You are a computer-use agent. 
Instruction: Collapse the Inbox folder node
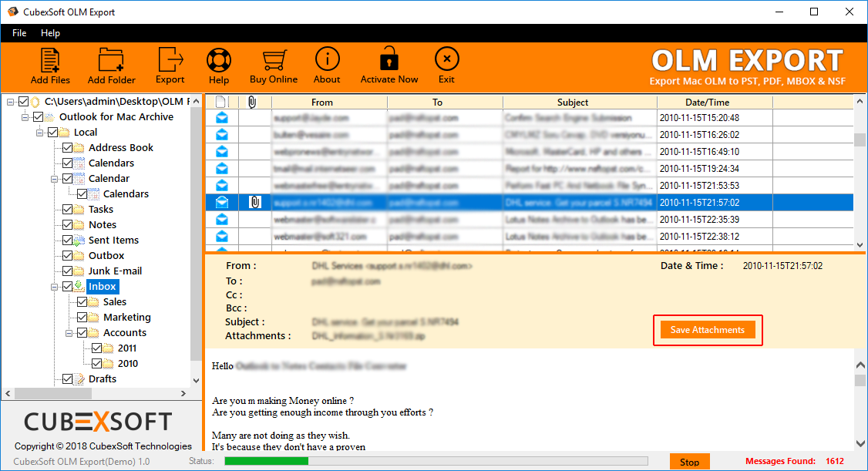tap(54, 287)
